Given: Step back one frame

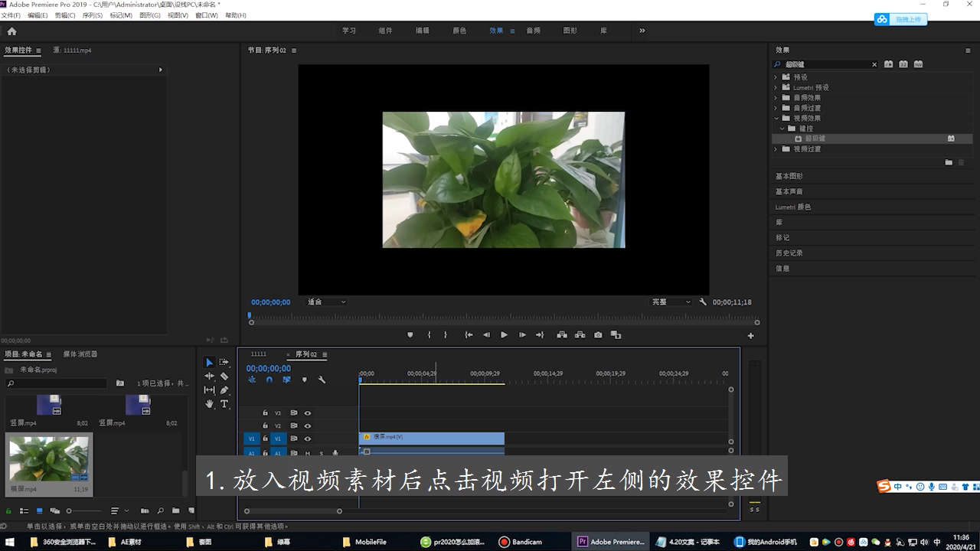Looking at the screenshot, I should tap(486, 335).
